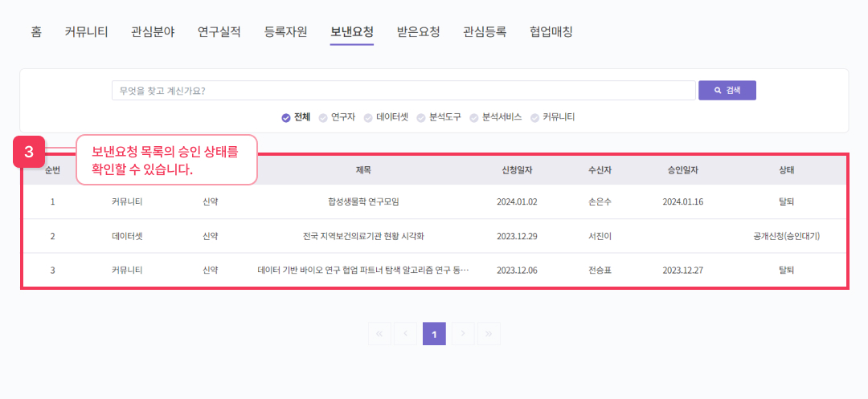Screen dimensions: 868x399
Task: Click the 검색 search button
Action: tap(727, 90)
